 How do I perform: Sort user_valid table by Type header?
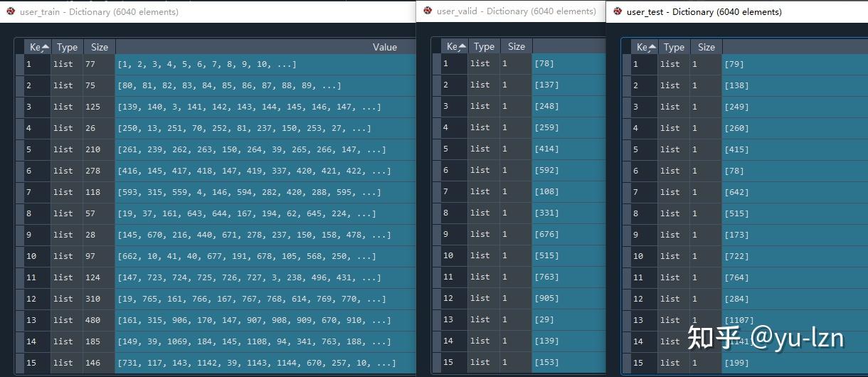click(x=484, y=46)
